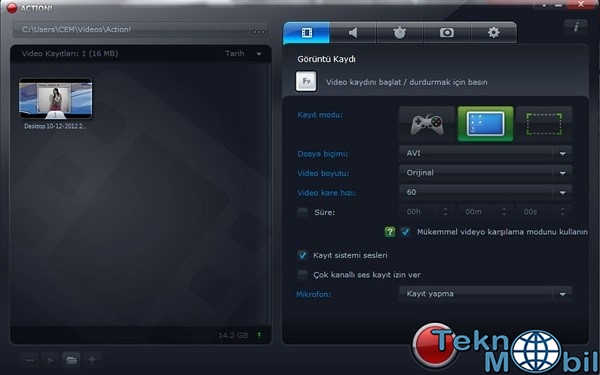This screenshot has height=375, width=600.
Task: Enable Çok kanallı ses kayıt izin ver
Action: [x=303, y=275]
